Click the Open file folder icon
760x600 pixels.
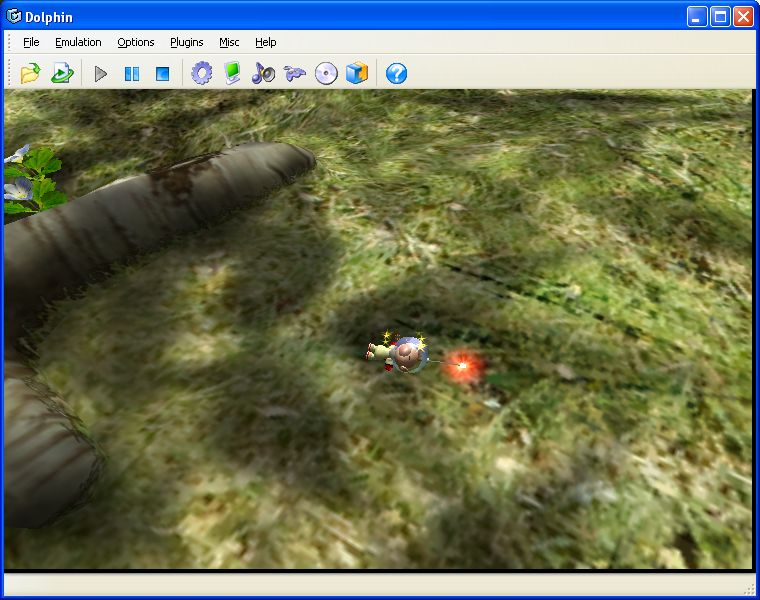click(x=31, y=74)
